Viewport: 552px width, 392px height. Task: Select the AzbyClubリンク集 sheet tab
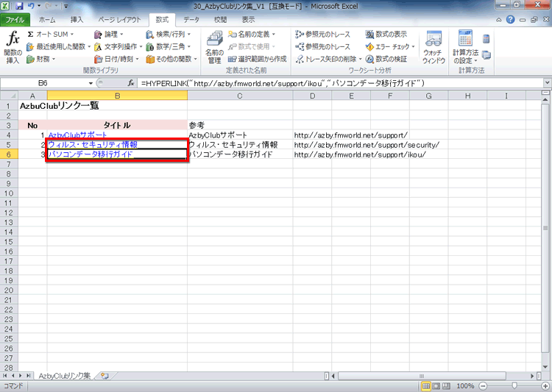(x=65, y=376)
